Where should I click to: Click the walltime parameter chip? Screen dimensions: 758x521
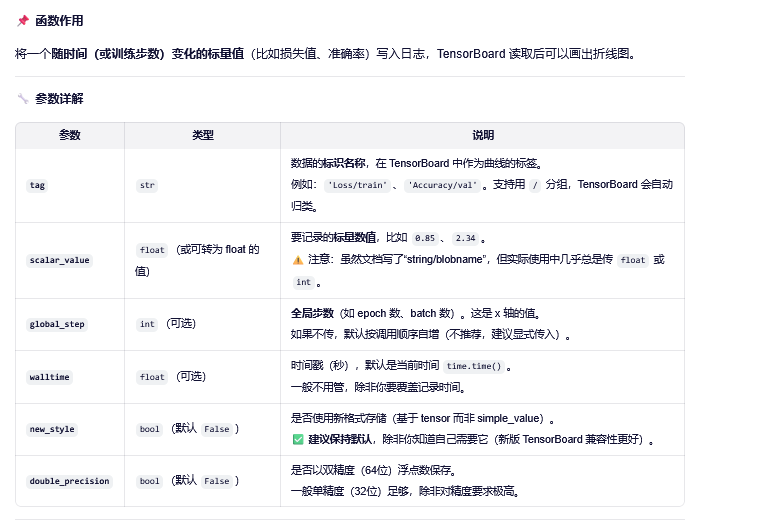coord(49,377)
